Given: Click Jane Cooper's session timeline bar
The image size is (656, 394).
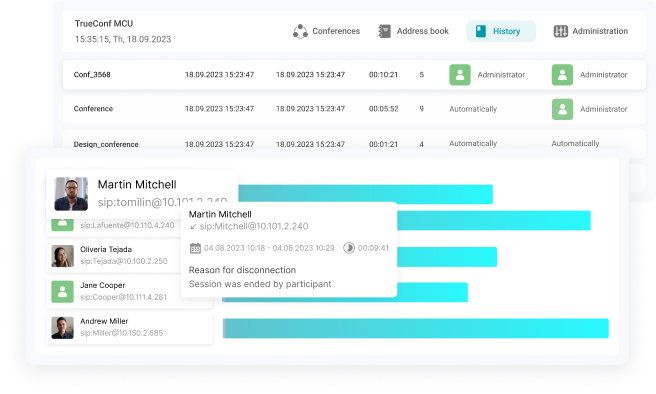Looking at the screenshot, I should [432, 292].
